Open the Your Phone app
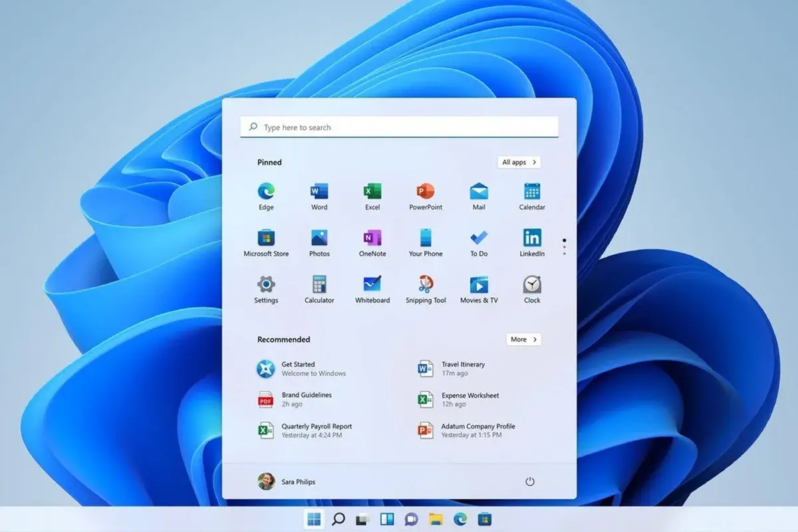Screen dimensions: 798x532 pos(426,243)
